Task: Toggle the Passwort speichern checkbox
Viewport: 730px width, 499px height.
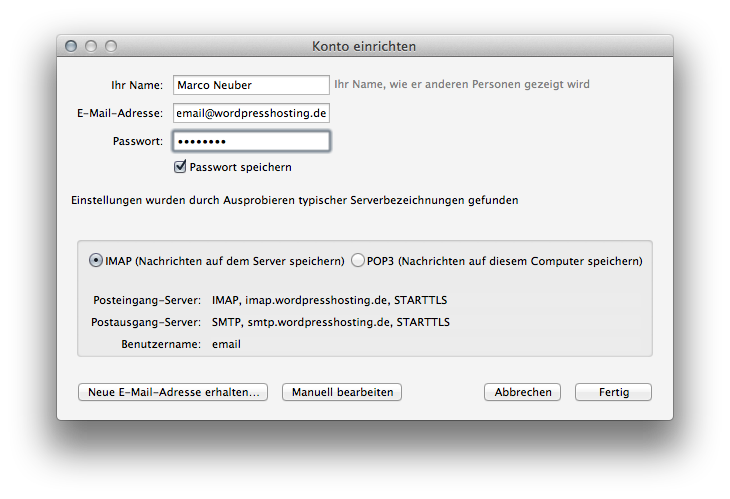Action: point(181,167)
